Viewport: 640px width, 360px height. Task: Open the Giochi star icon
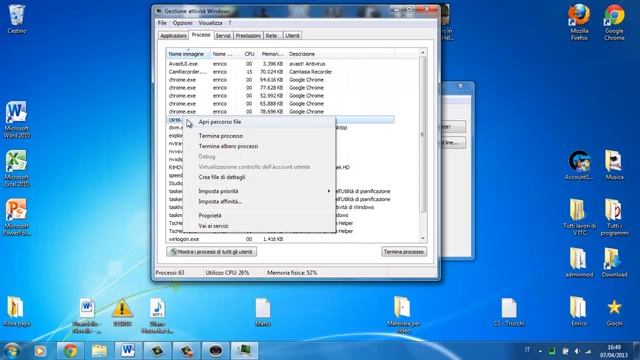[614, 312]
